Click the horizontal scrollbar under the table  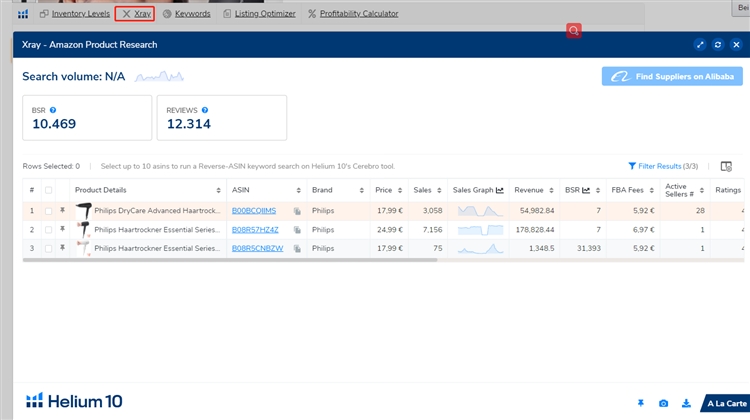(230, 260)
